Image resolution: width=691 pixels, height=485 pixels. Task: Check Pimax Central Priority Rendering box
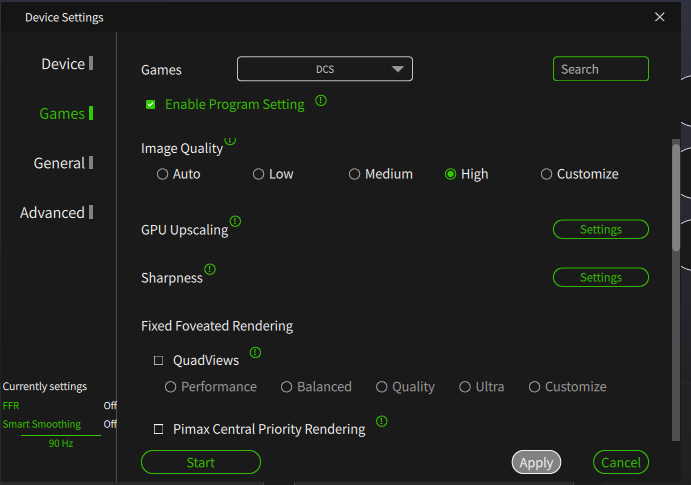pos(159,429)
